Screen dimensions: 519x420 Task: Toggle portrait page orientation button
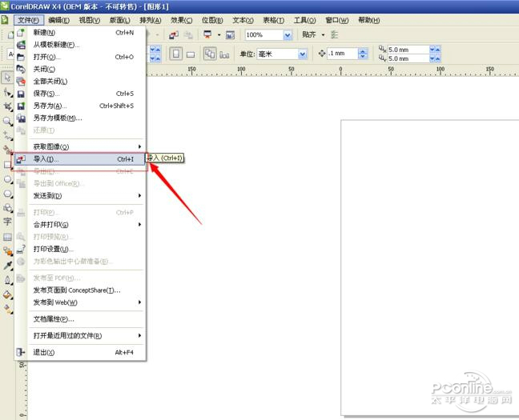pos(176,54)
